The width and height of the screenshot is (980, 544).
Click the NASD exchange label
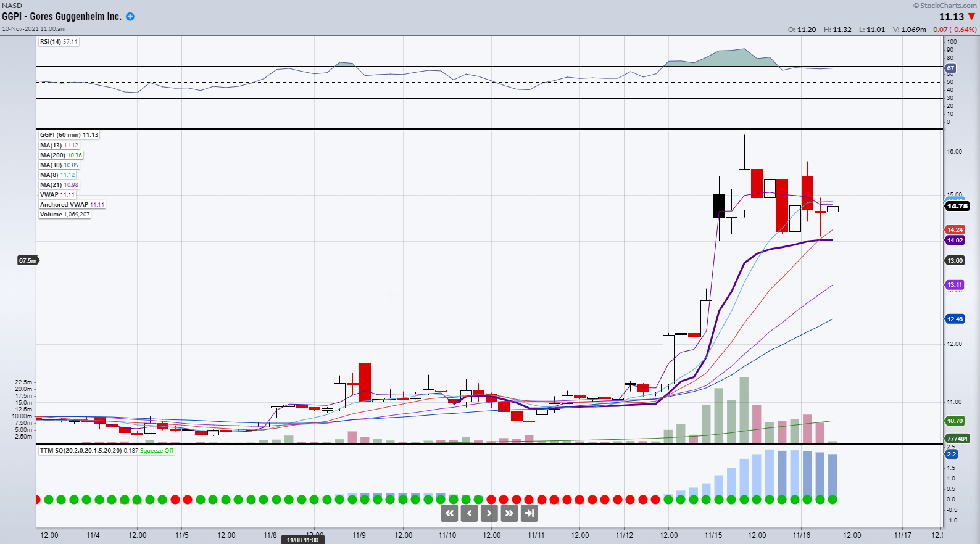tap(12, 6)
